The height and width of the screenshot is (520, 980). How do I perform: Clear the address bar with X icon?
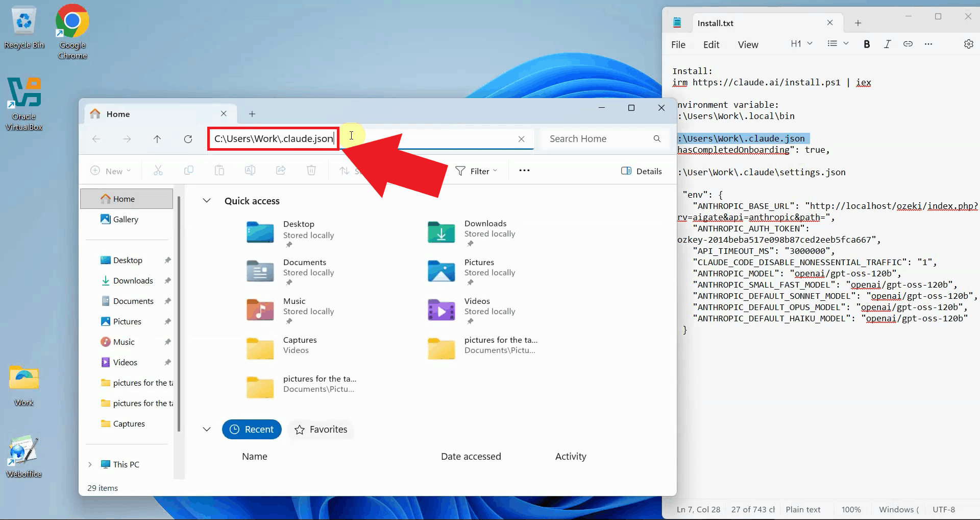click(x=521, y=139)
